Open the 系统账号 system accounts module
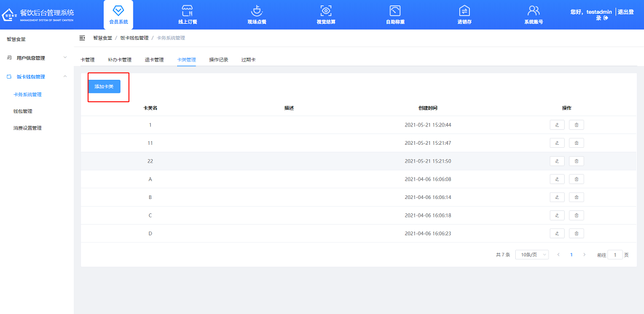The image size is (644, 314). click(x=533, y=14)
